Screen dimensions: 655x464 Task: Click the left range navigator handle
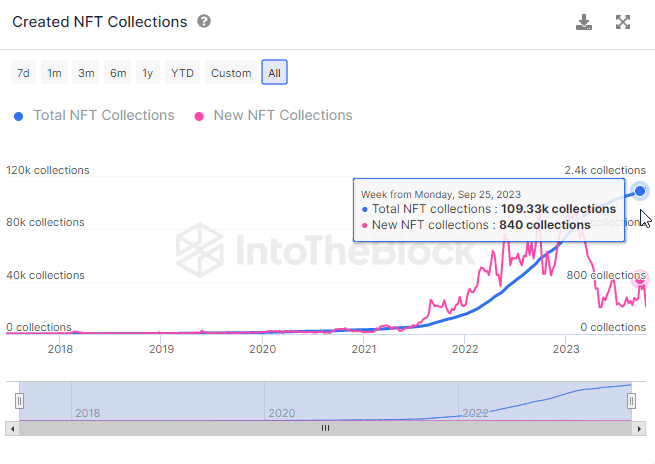19,401
